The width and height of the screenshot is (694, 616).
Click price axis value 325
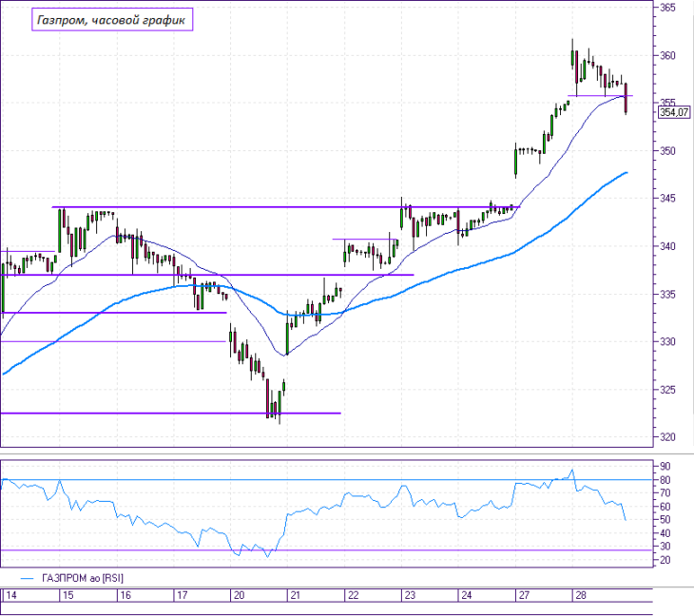667,390
